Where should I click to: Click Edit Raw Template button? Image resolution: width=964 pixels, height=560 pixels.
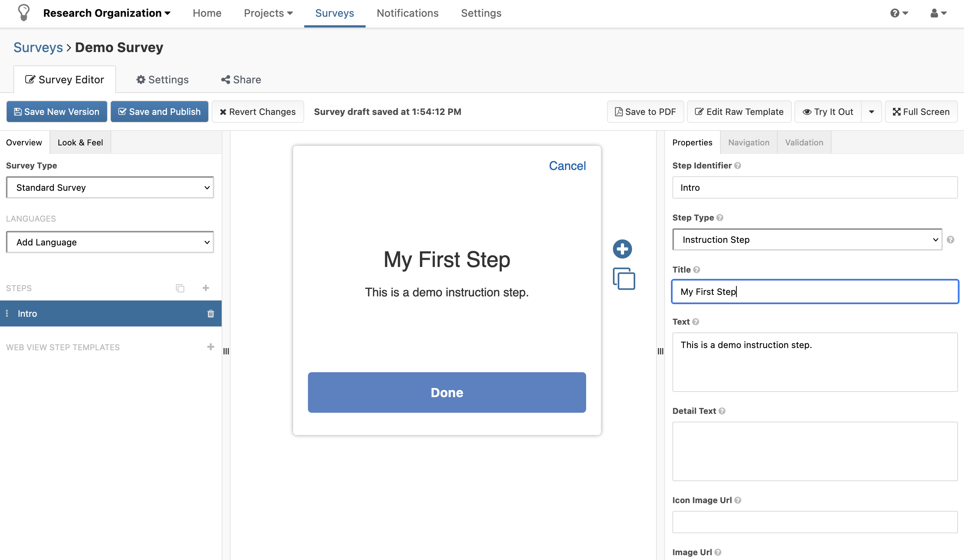(x=739, y=112)
